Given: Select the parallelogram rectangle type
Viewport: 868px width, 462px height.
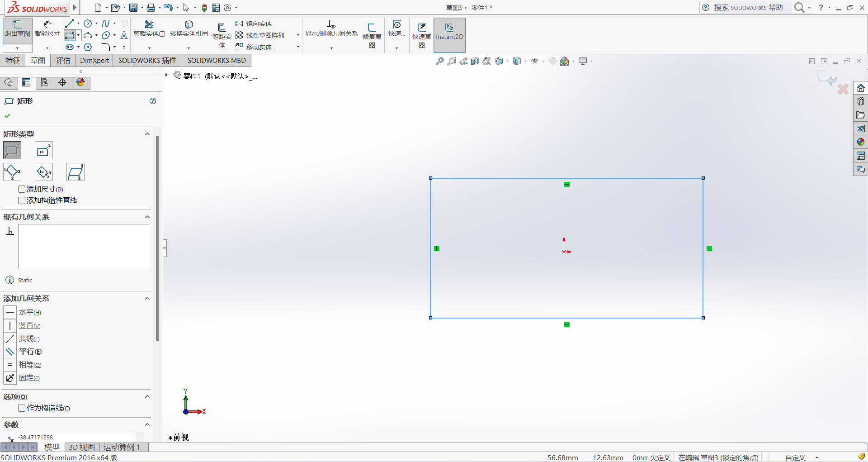Looking at the screenshot, I should pyautogui.click(x=75, y=172).
